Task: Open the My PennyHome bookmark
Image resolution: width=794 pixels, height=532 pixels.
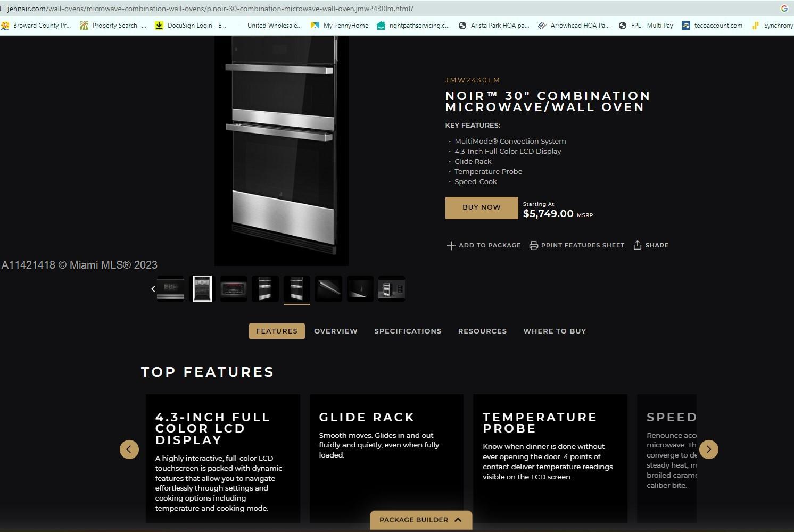Action: click(340, 26)
